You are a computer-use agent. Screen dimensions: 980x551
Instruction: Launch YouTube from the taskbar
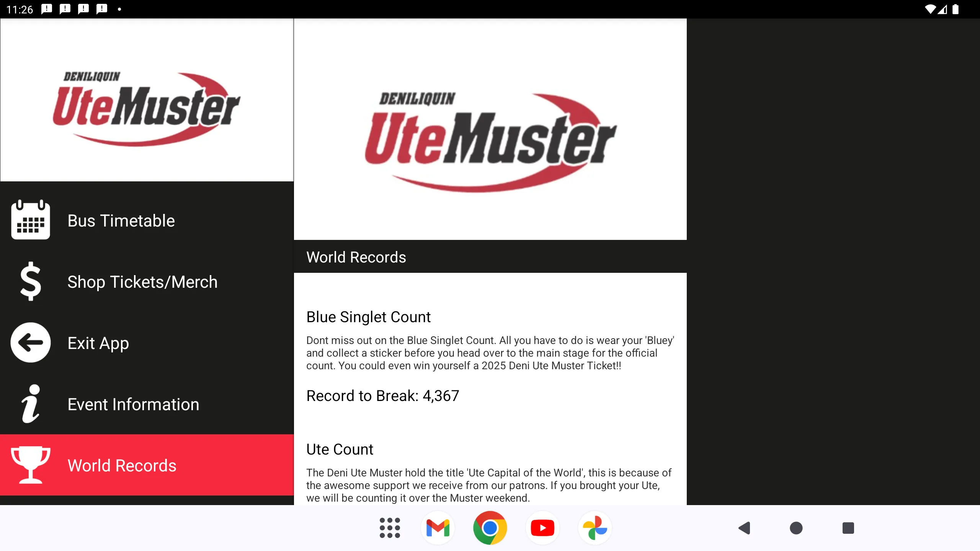click(542, 528)
